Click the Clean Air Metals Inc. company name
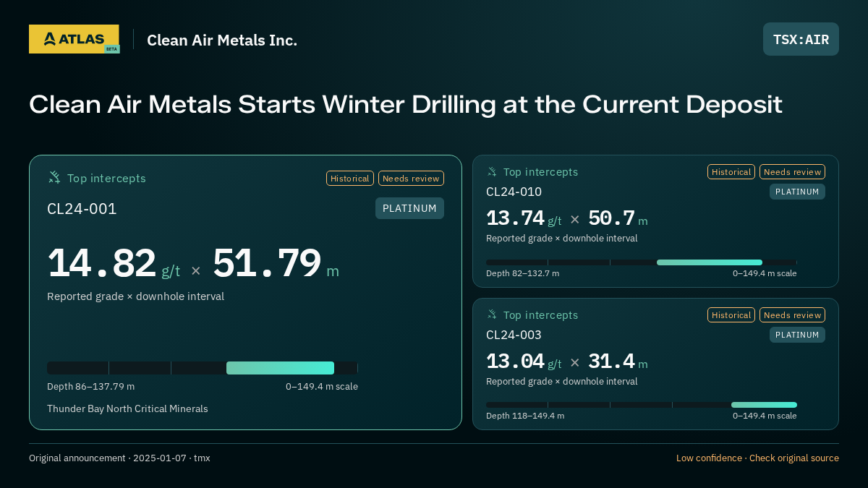The width and height of the screenshot is (868, 488). tap(222, 40)
